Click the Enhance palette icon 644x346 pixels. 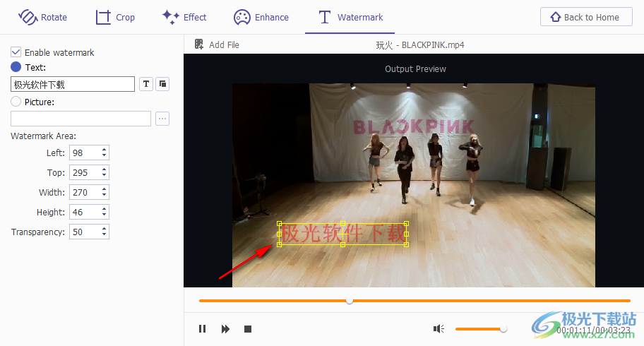coord(242,17)
